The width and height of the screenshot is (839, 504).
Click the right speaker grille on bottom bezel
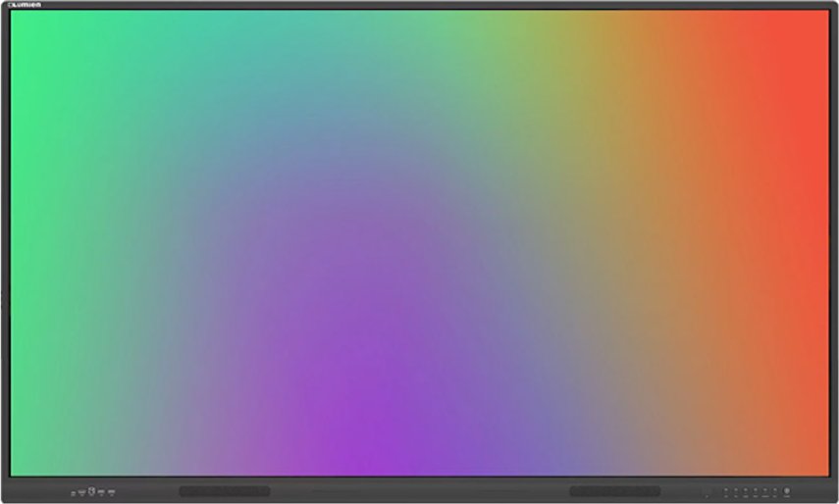click(615, 490)
